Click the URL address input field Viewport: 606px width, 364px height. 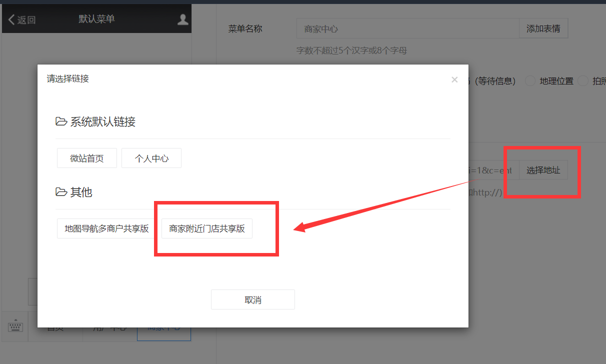click(x=493, y=170)
